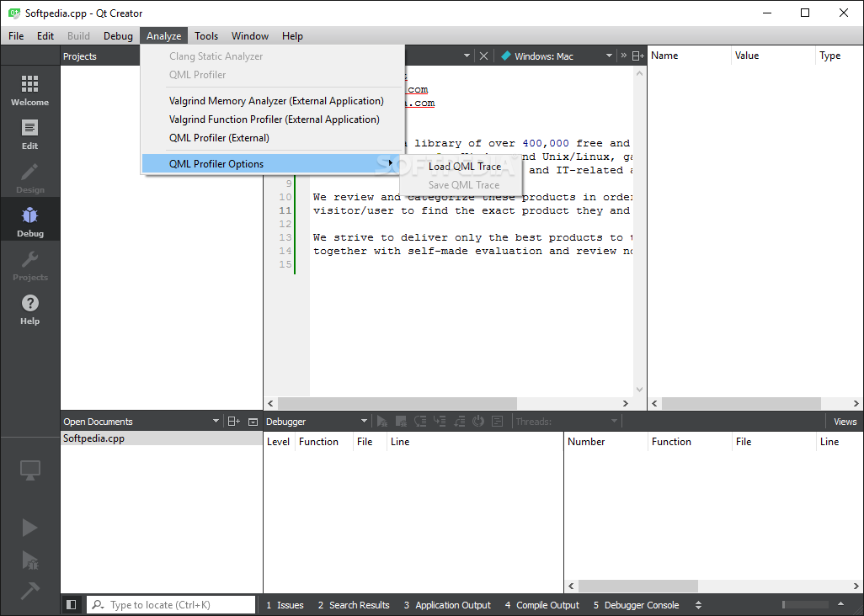Click debugger Step Out icon

[459, 422]
